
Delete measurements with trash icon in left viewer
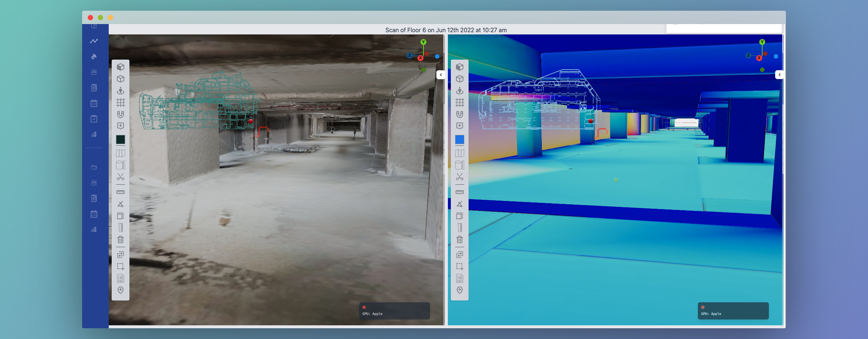click(121, 239)
